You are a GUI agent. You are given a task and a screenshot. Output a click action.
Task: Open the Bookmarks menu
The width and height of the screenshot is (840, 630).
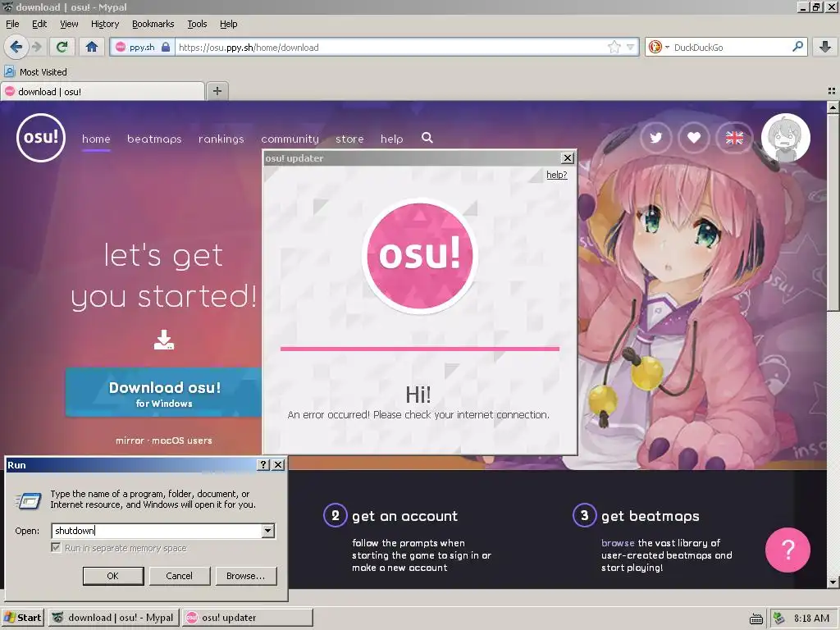153,24
